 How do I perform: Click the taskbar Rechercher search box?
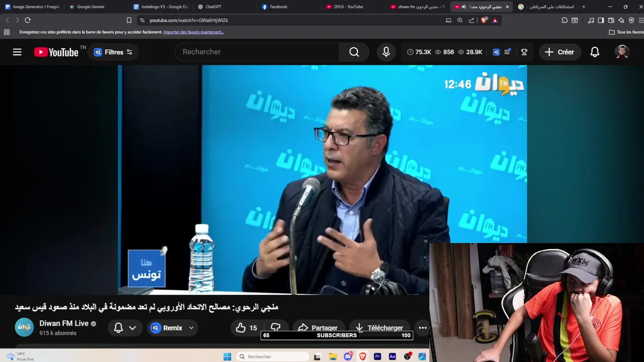(272, 356)
